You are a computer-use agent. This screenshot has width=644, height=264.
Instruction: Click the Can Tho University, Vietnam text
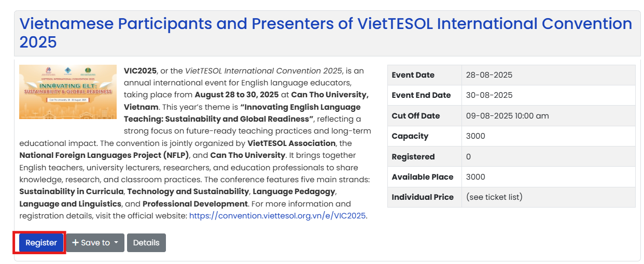(x=246, y=101)
